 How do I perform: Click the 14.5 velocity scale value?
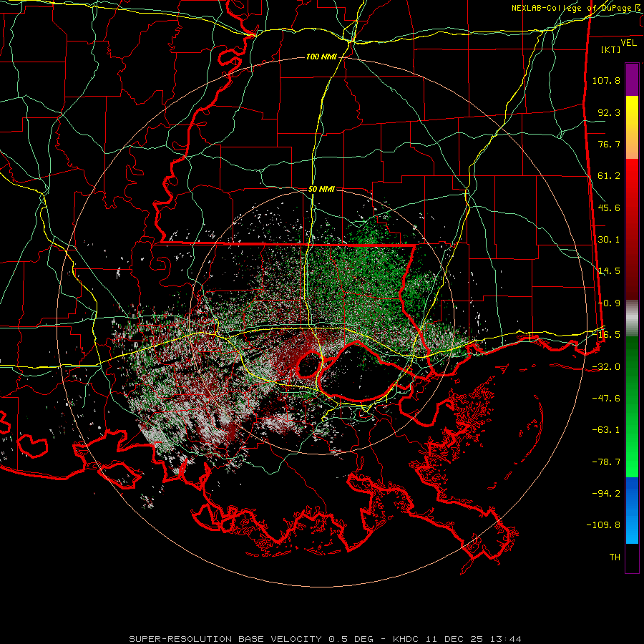pyautogui.click(x=609, y=271)
